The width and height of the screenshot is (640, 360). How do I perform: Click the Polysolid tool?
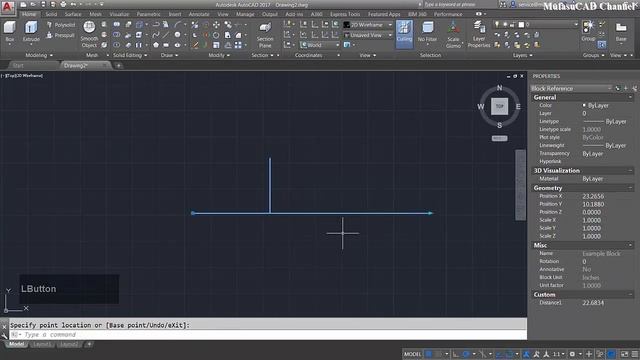coord(60,25)
